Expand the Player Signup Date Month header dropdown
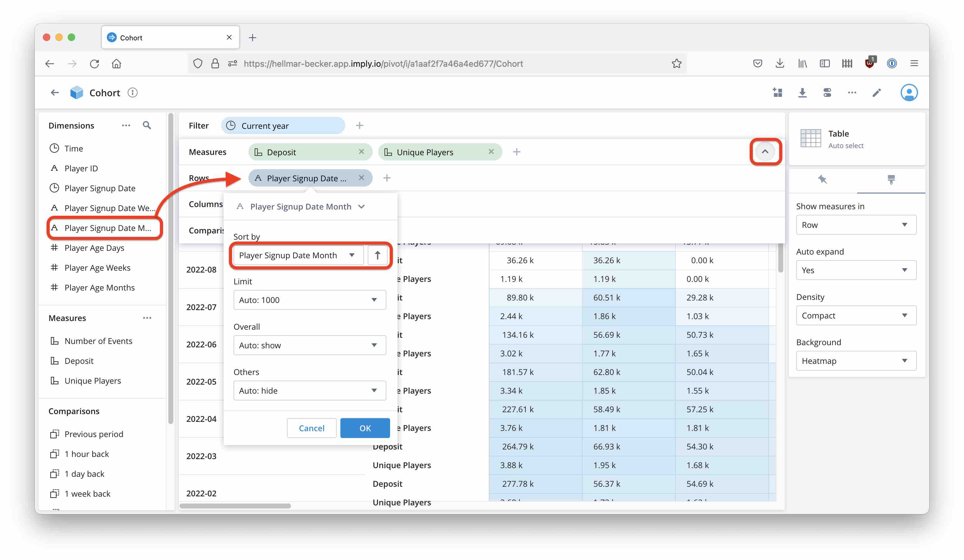The image size is (964, 560). tap(361, 207)
